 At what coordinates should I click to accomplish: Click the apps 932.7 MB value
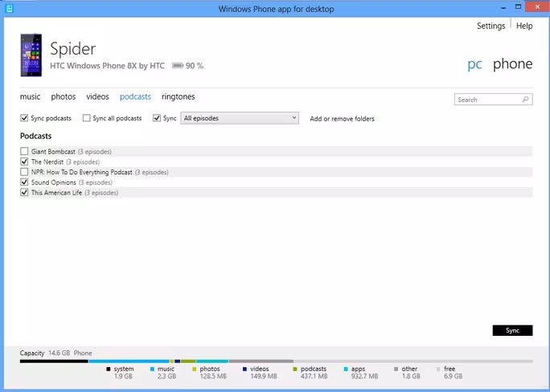364,376
